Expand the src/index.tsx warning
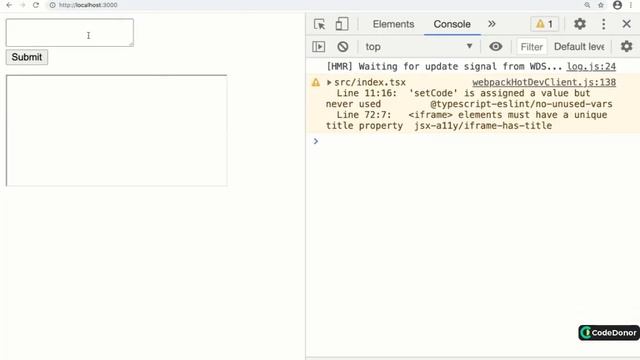Image resolution: width=640 pixels, height=360 pixels. (x=329, y=82)
